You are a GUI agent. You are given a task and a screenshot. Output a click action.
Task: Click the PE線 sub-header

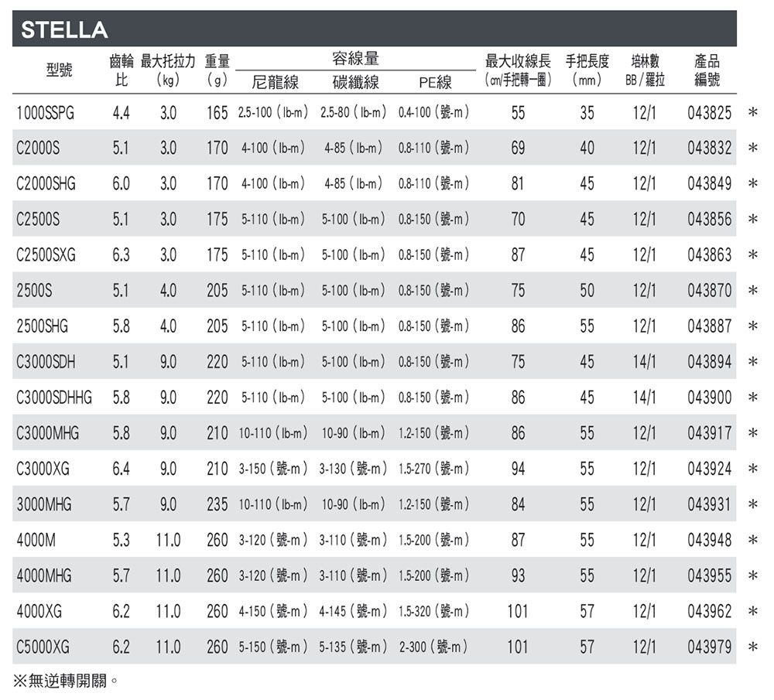coord(435,82)
